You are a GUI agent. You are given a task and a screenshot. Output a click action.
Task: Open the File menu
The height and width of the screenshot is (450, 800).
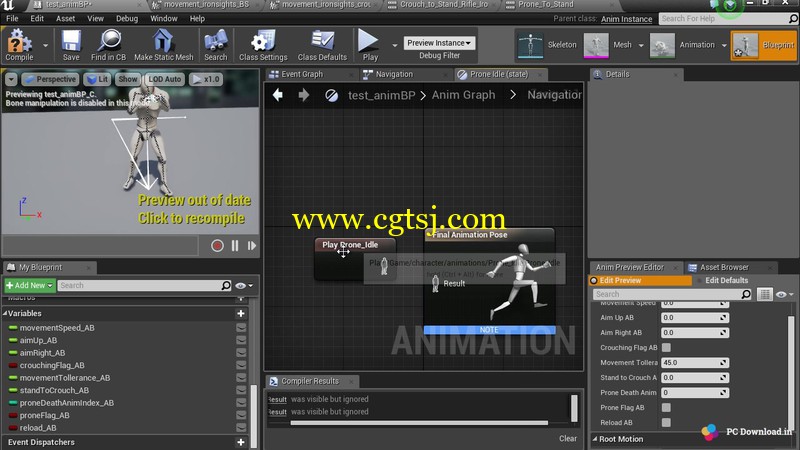click(x=12, y=18)
